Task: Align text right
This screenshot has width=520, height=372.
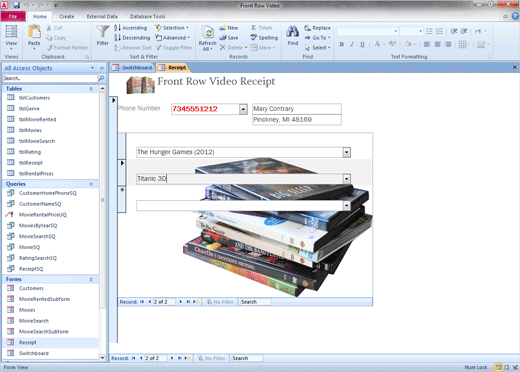Action: (448, 44)
